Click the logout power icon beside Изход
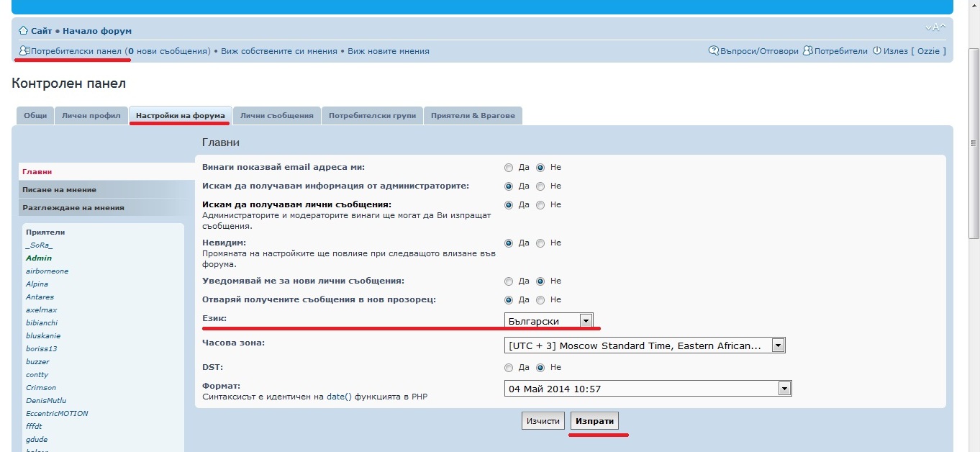Image resolution: width=980 pixels, height=452 pixels. click(x=876, y=51)
